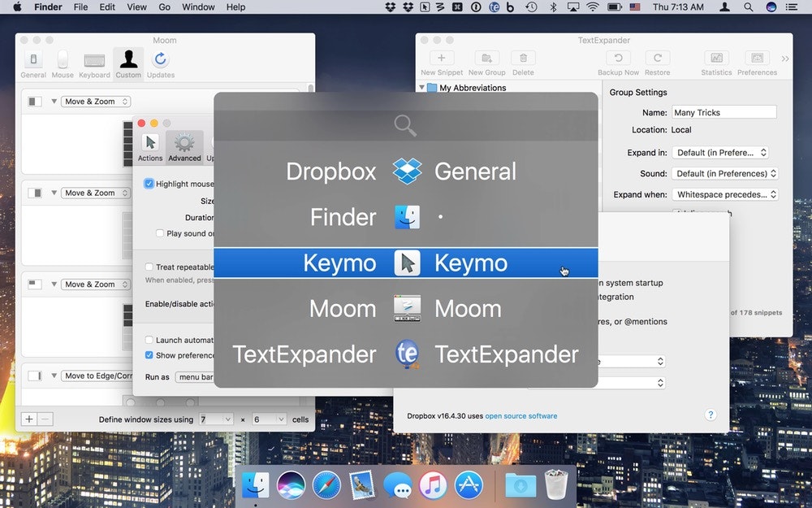
Task: Follow the open source software link
Action: [x=521, y=415]
